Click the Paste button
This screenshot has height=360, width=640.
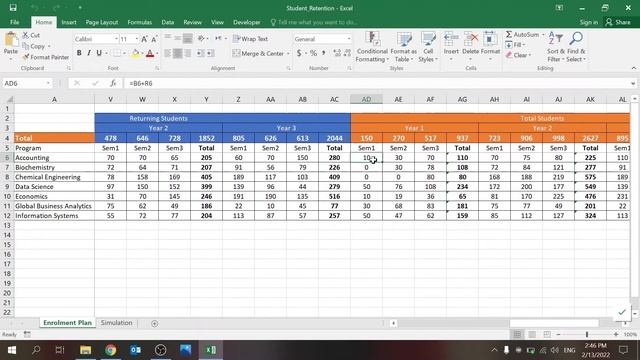pyautogui.click(x=11, y=46)
